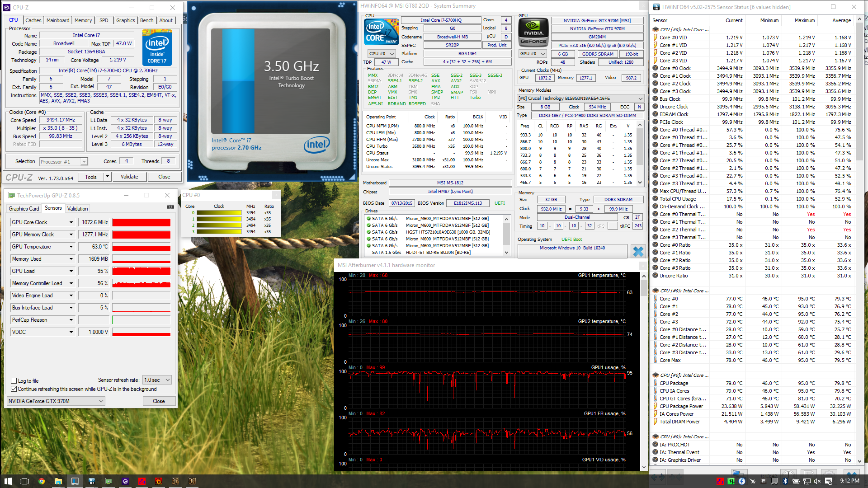This screenshot has height=488, width=868.
Task: Click the Validate button in CPU-Z
Action: (x=129, y=177)
